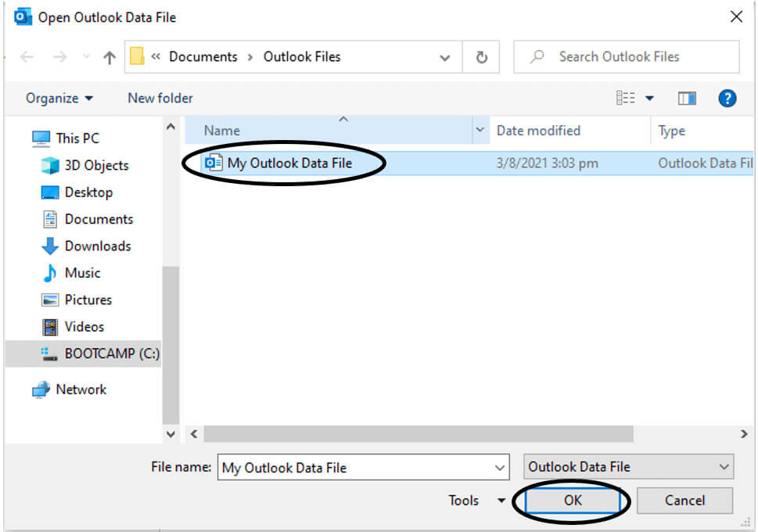
Task: Open Downloads in the navigation pane
Action: (98, 246)
